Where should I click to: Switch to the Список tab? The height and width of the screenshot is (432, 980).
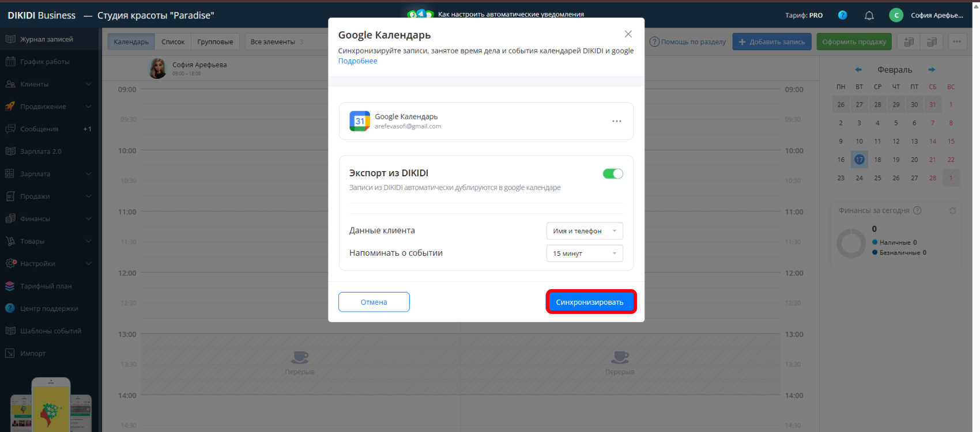tap(173, 41)
